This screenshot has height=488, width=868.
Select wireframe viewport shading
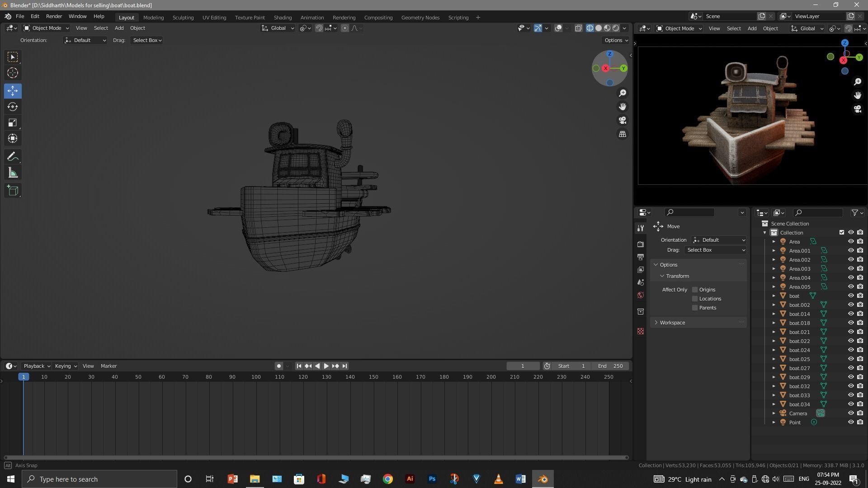(590, 28)
